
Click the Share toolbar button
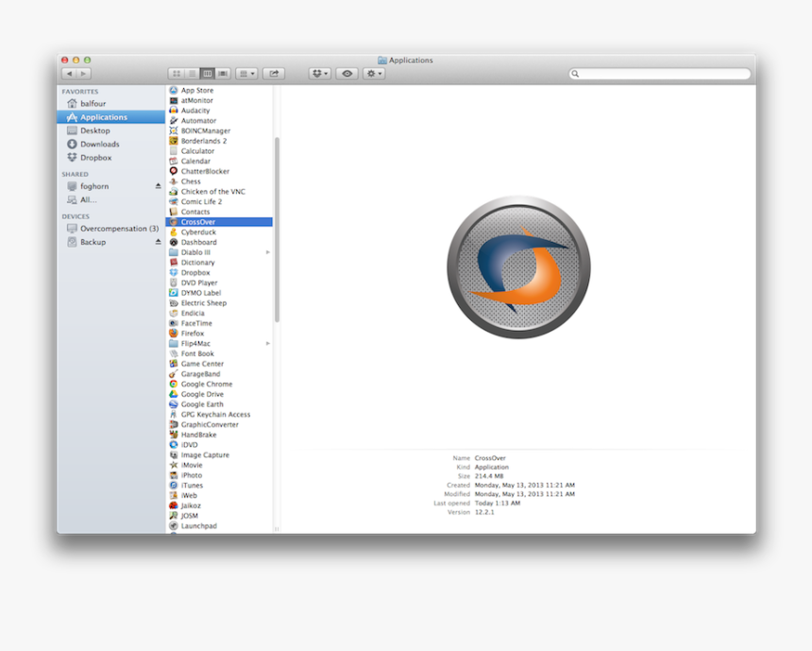[x=274, y=74]
